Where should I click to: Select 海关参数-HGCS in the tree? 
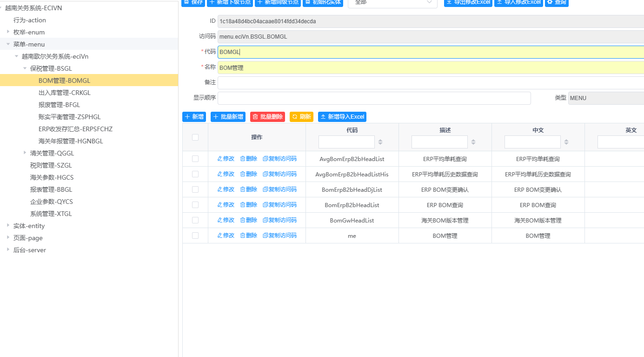click(x=52, y=177)
